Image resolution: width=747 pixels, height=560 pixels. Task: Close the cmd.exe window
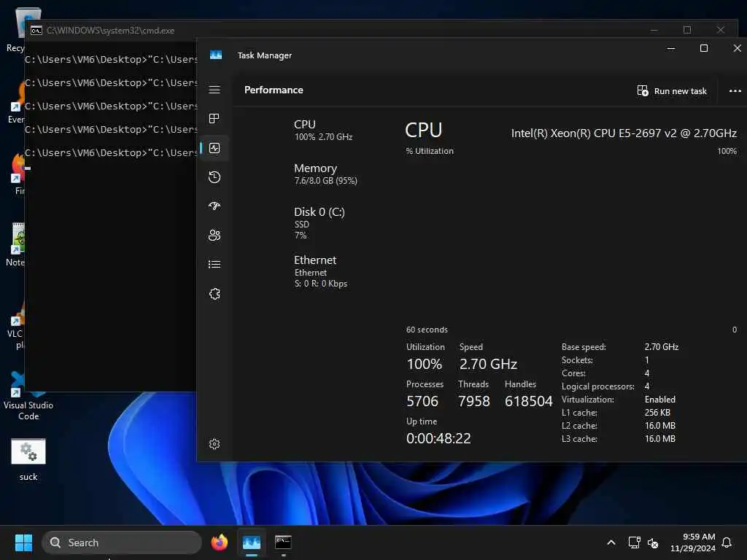720,30
